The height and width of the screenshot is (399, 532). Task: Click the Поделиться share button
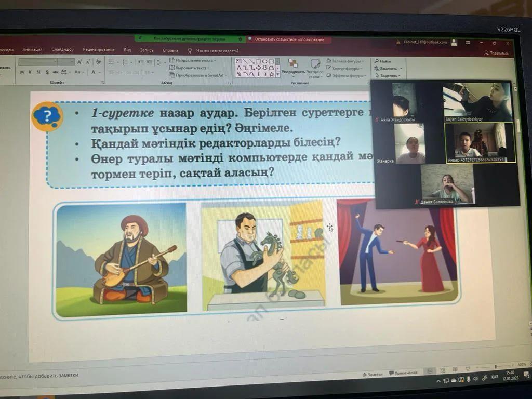[x=496, y=54]
